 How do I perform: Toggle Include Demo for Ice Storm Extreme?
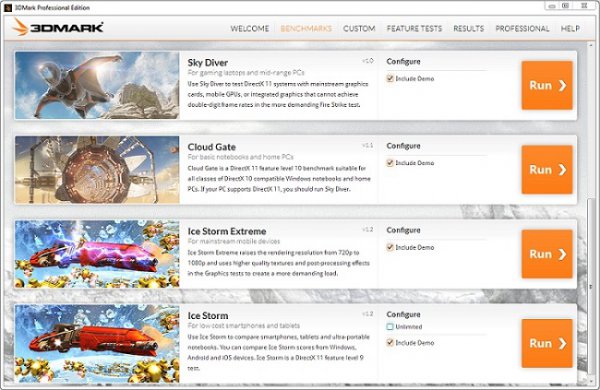tap(390, 247)
